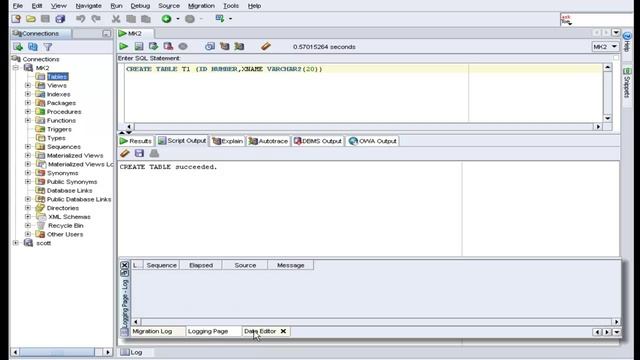The height and width of the screenshot is (360, 640).
Task: Click the Undo arrow icon
Action: coord(80,19)
